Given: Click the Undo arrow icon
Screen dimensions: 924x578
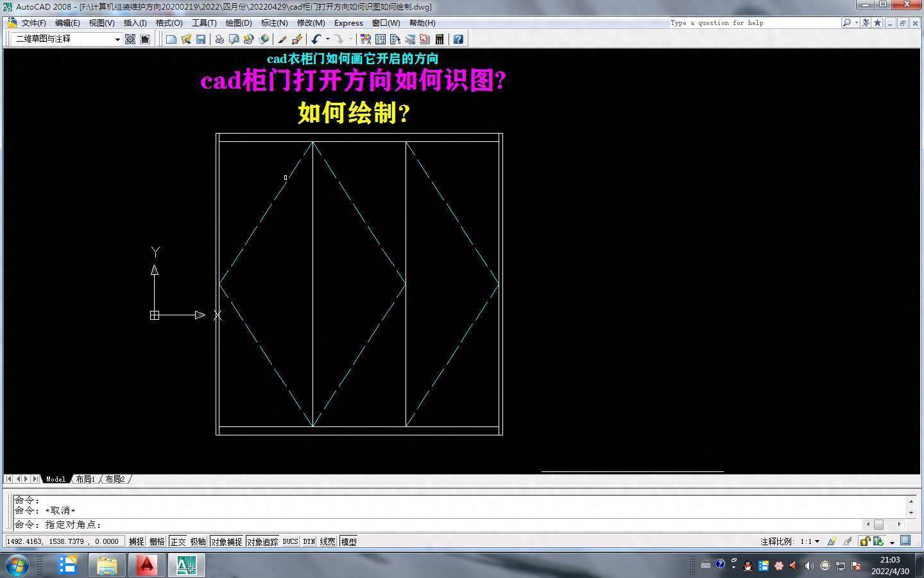Looking at the screenshot, I should 316,39.
